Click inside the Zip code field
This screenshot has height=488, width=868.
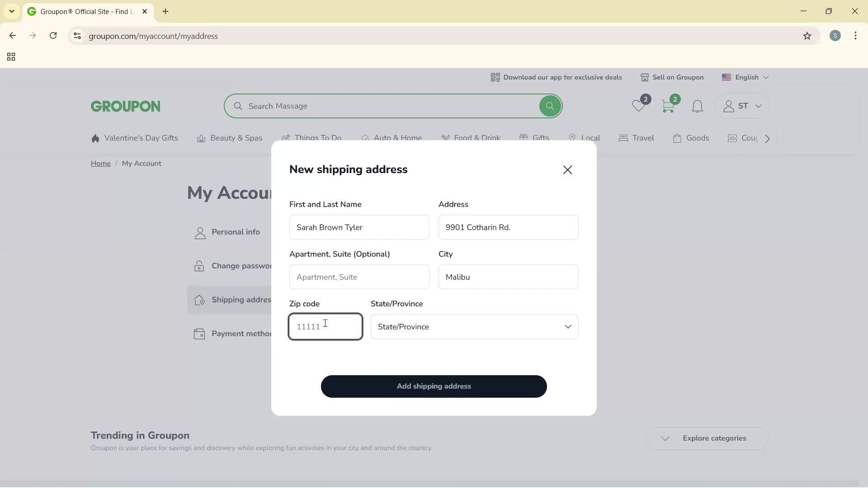(325, 326)
